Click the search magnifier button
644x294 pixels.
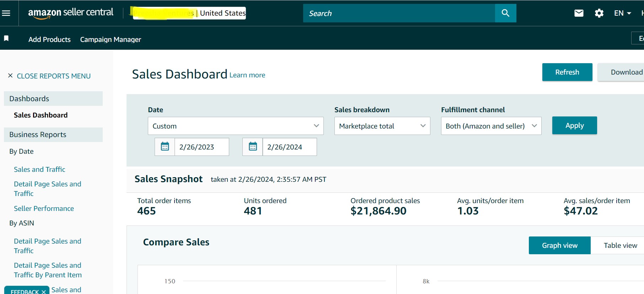[x=505, y=13]
